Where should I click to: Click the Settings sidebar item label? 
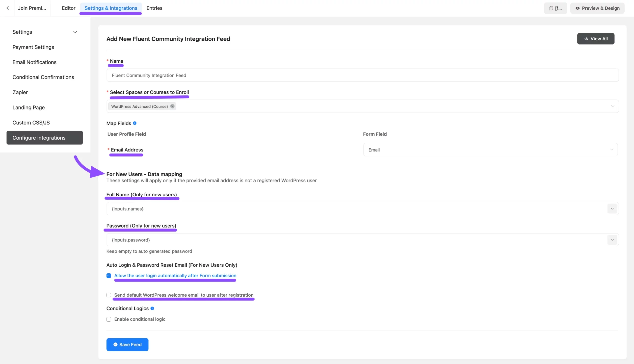pos(22,32)
